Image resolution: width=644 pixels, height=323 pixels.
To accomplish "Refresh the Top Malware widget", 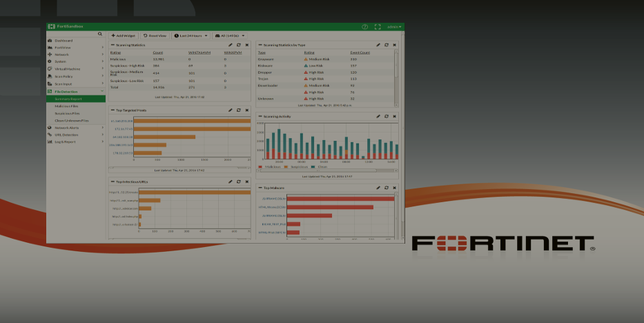I will (x=387, y=187).
